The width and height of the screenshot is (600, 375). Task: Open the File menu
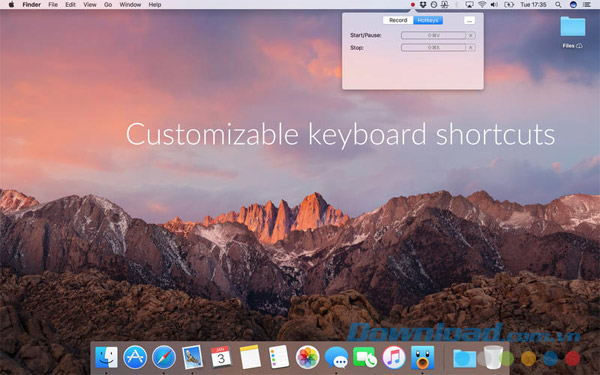pos(53,5)
